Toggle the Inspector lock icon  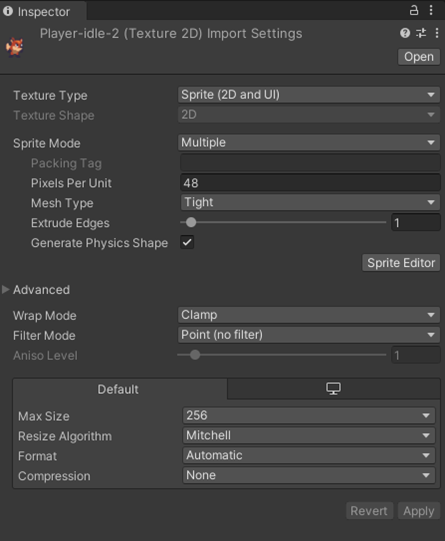tap(414, 11)
